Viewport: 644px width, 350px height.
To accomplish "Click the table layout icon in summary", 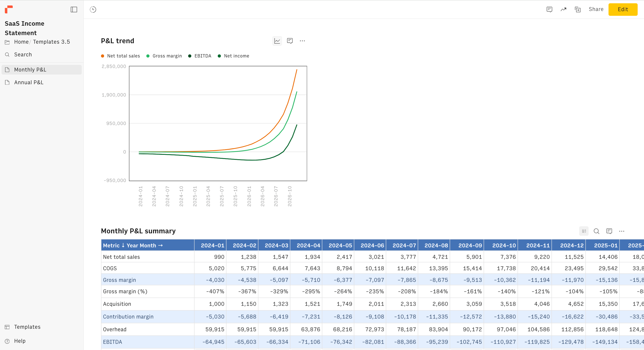I will click(x=584, y=231).
